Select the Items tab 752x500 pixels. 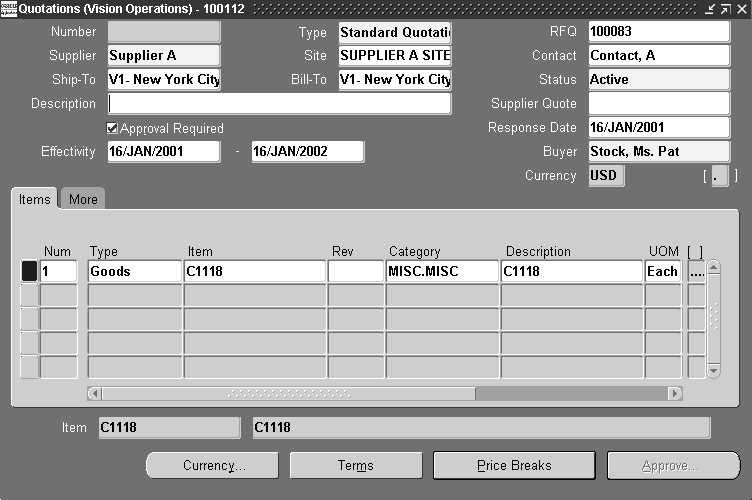[x=34, y=199]
